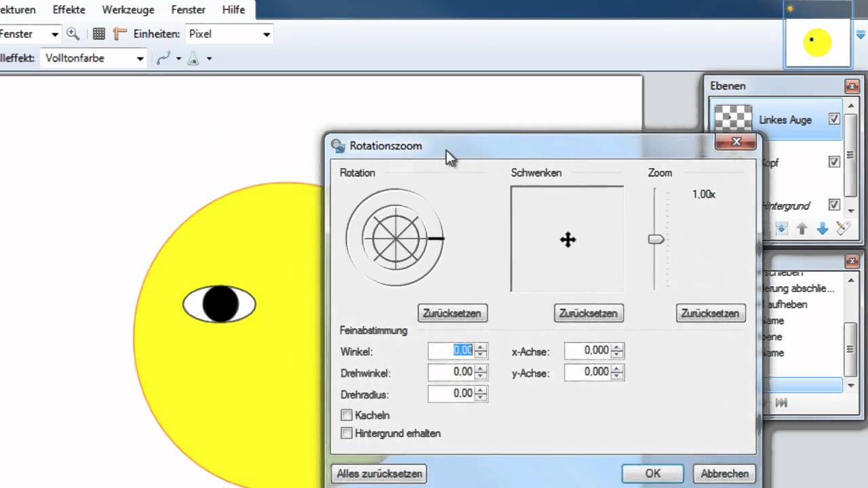Click Zurücksetzen under Rotation
This screenshot has height=488, width=868.
(x=452, y=313)
